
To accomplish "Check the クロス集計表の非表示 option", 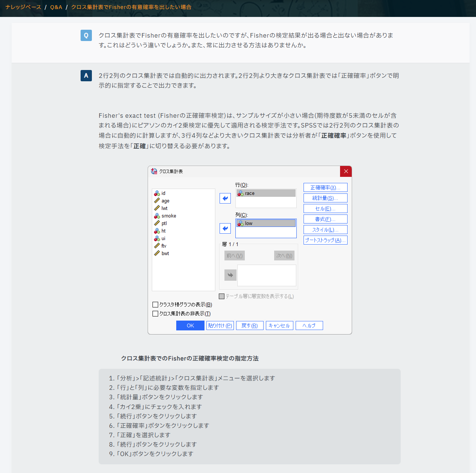I will [155, 313].
